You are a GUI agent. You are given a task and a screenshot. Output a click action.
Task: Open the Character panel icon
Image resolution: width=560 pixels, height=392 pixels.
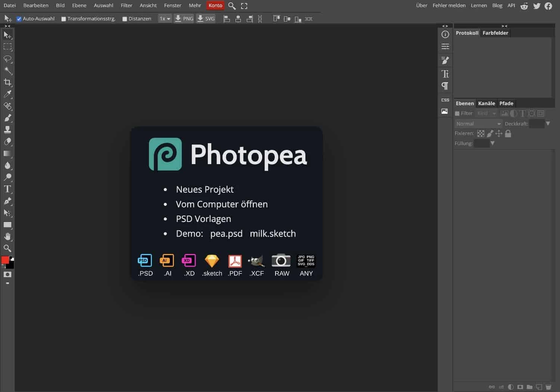[445, 73]
